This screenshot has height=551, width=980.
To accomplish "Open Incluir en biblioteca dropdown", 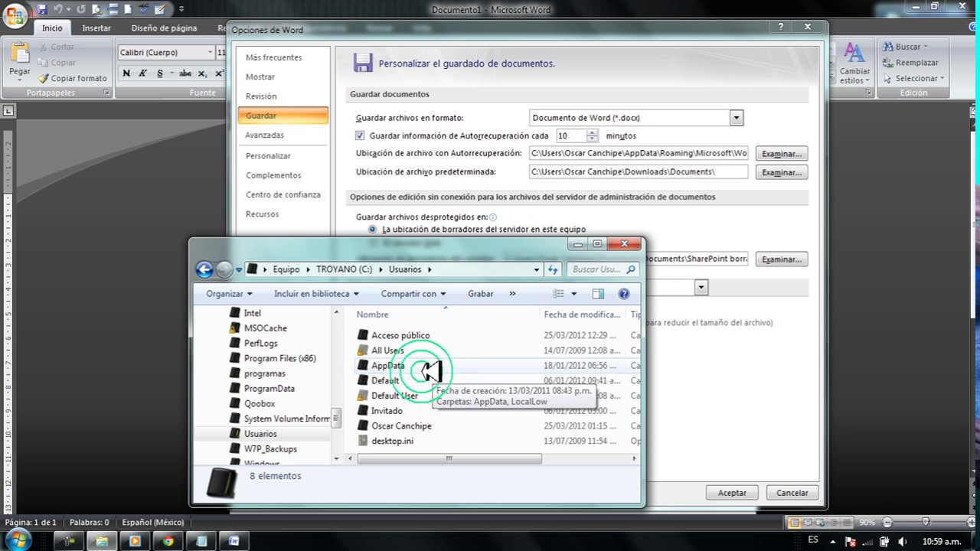I will (x=316, y=294).
